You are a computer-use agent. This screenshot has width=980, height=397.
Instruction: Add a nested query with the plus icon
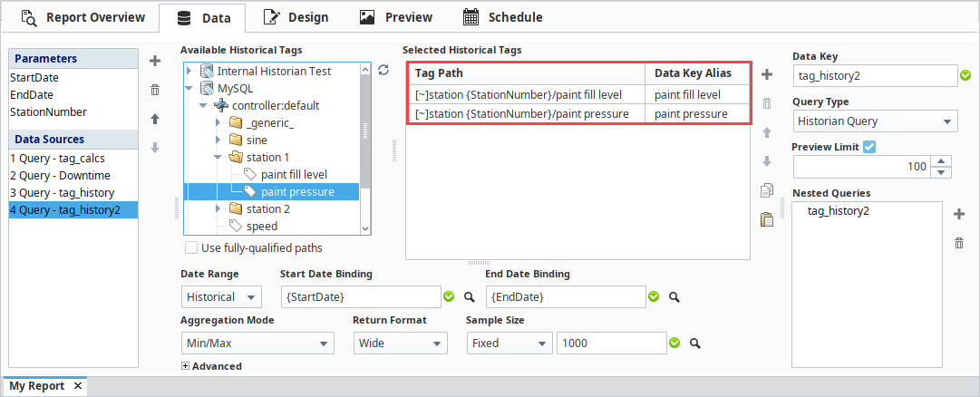[x=959, y=214]
